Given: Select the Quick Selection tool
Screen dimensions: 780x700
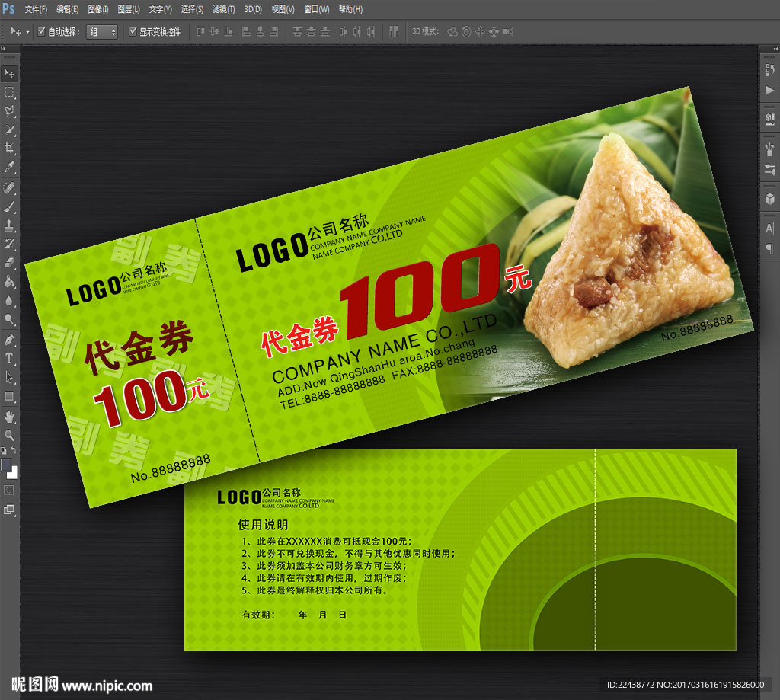Looking at the screenshot, I should [9, 129].
